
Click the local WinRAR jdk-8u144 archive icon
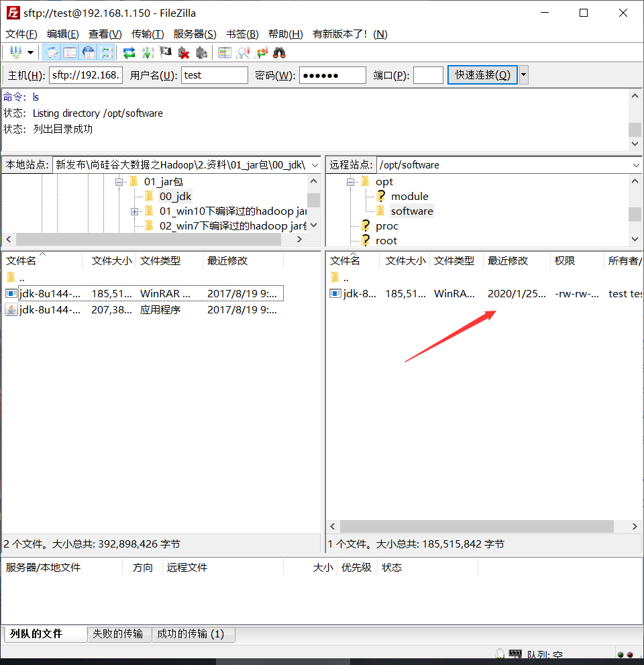coord(11,293)
